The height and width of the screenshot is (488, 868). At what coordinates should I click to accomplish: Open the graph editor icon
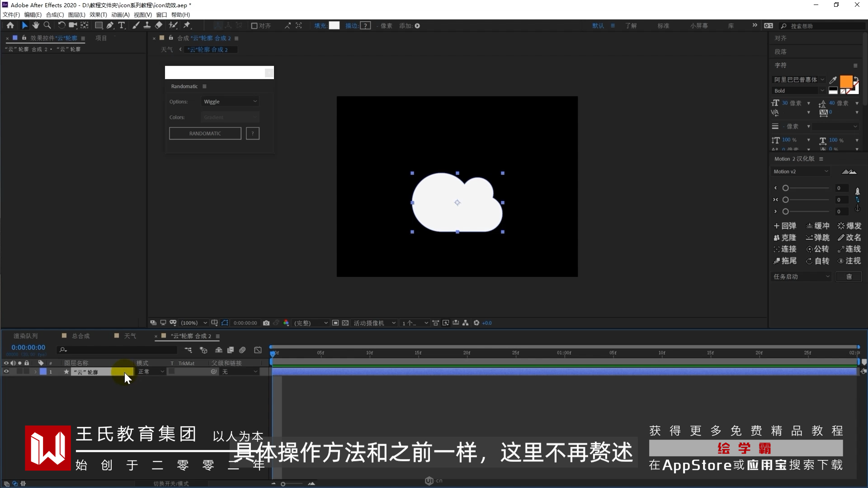258,350
